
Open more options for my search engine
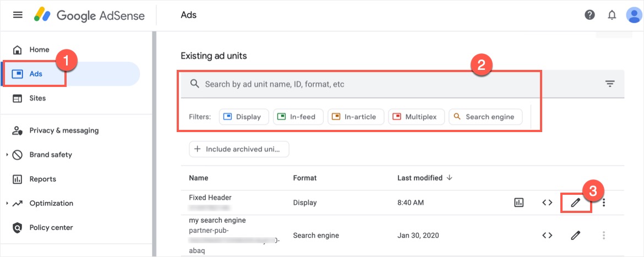click(604, 235)
